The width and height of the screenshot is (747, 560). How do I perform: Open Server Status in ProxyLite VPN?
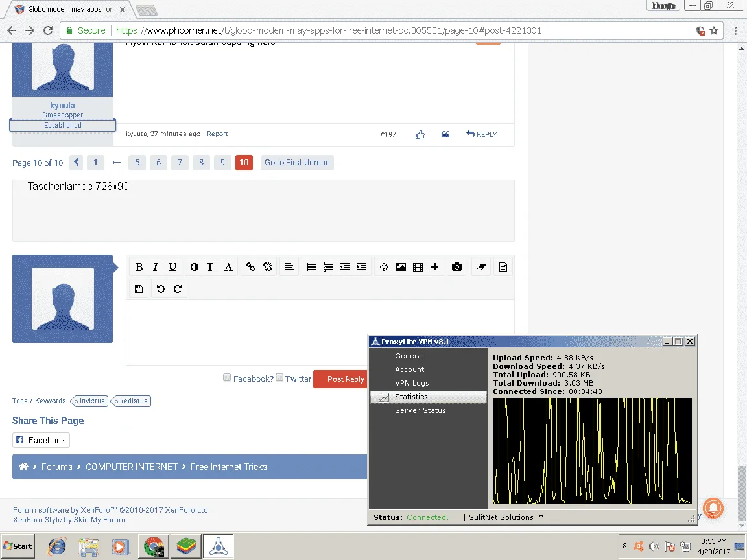click(421, 410)
